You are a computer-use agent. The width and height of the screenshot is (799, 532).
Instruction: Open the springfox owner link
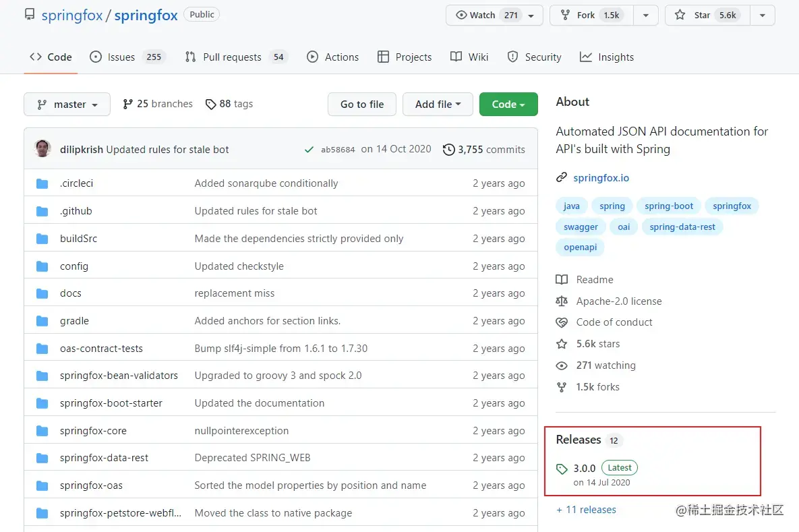[72, 16]
